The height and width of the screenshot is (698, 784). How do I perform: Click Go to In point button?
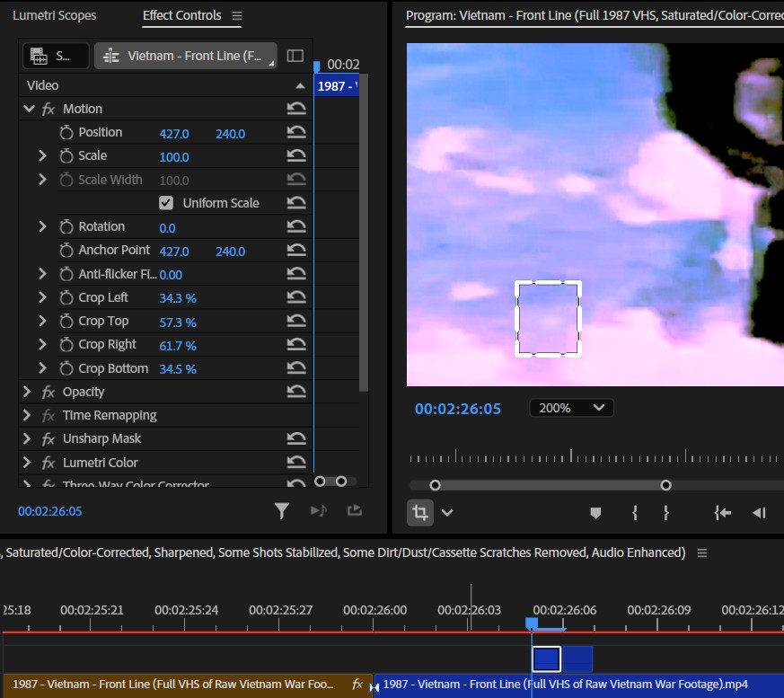(x=723, y=513)
